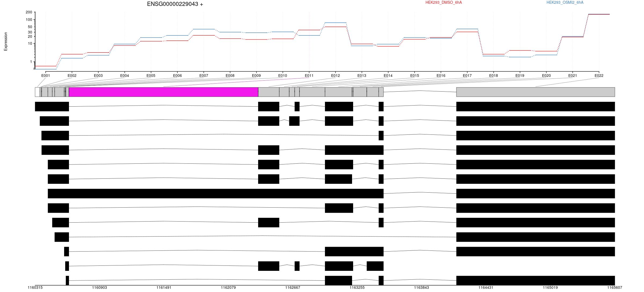This screenshot has height=292, width=644.
Task: Click the Expression y-axis label
Action: [6, 42]
